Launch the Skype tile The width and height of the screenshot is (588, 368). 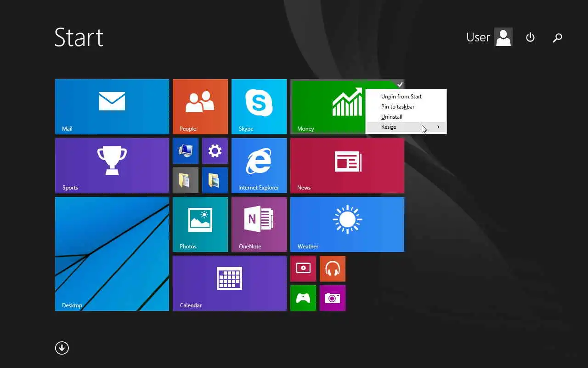tap(259, 107)
